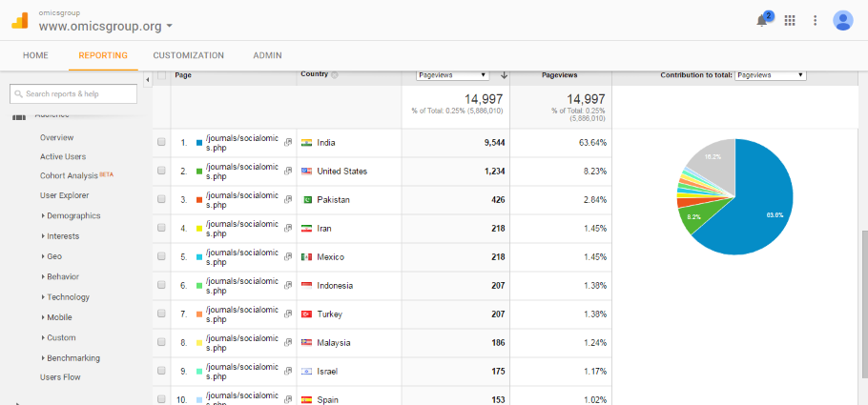Image resolution: width=868 pixels, height=405 pixels.
Task: Check the box for the India row
Action: (161, 142)
